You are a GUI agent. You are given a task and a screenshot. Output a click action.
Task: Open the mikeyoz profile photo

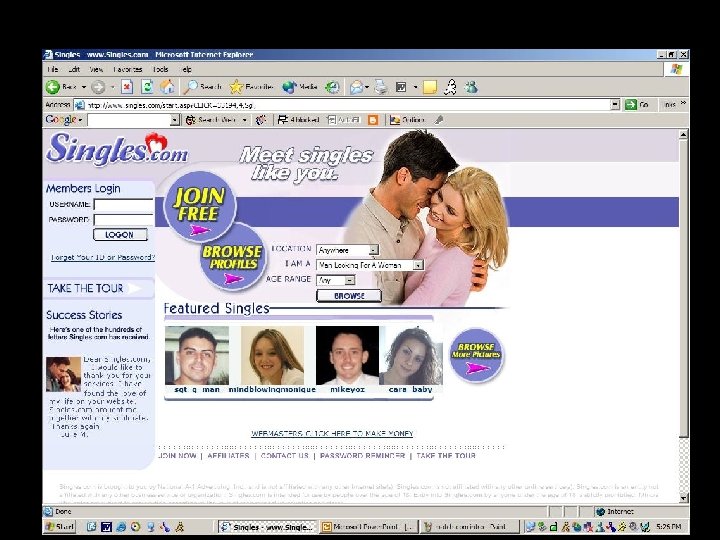[347, 355]
